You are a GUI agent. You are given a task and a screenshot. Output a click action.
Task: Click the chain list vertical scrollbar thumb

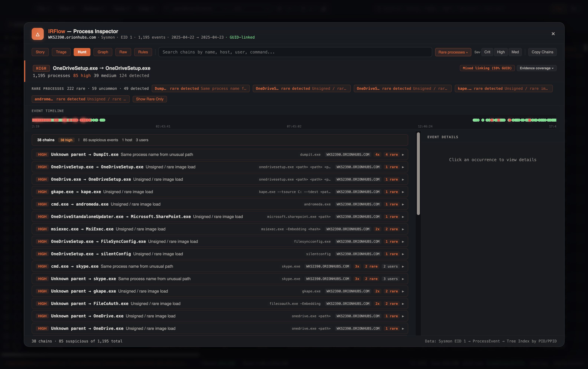[418, 174]
